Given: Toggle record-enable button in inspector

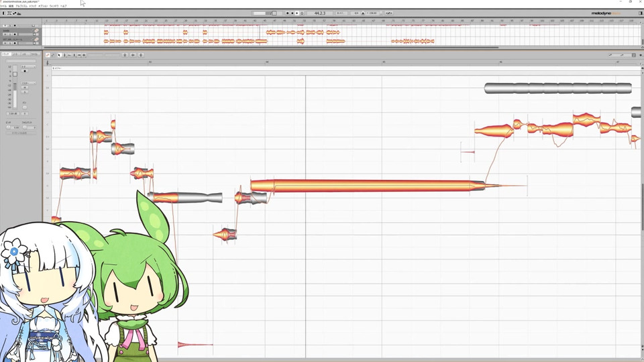Looking at the screenshot, I should pos(25,71).
